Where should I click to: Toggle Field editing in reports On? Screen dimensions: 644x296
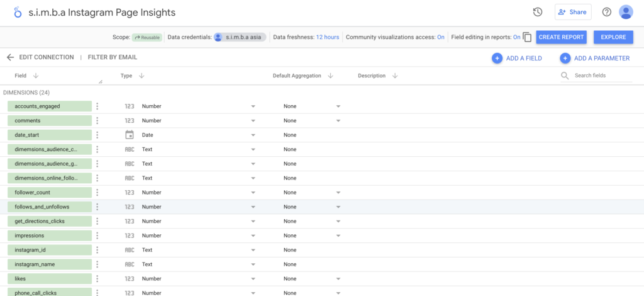tap(516, 37)
